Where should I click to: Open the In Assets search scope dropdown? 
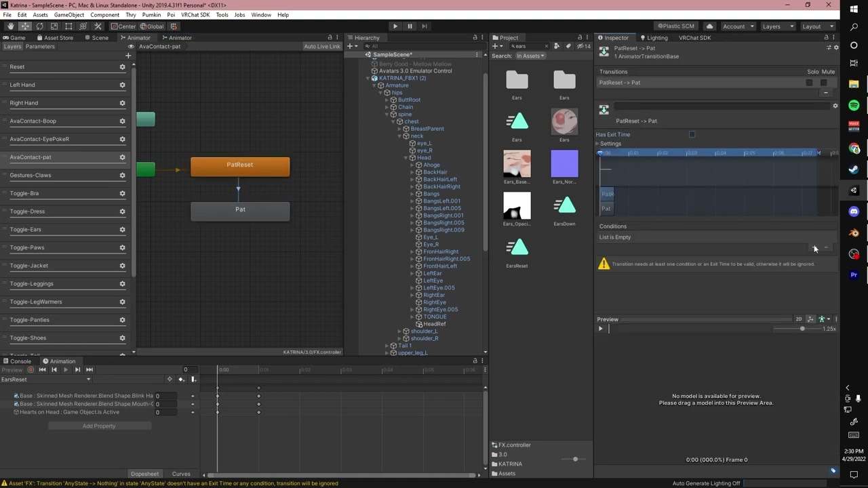pos(530,56)
